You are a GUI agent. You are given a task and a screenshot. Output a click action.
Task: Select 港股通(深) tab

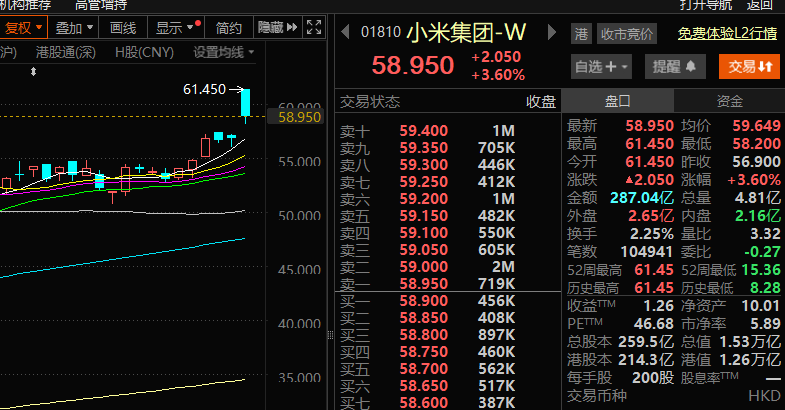66,52
